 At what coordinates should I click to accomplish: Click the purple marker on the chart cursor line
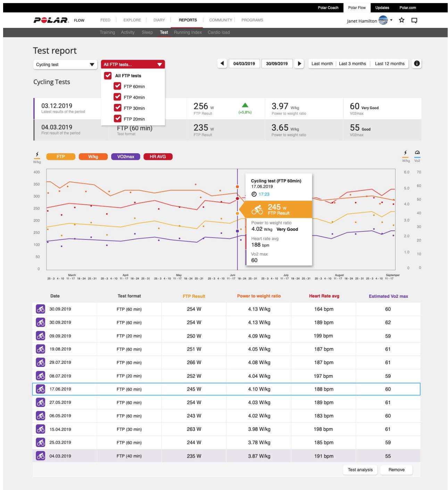tap(238, 231)
